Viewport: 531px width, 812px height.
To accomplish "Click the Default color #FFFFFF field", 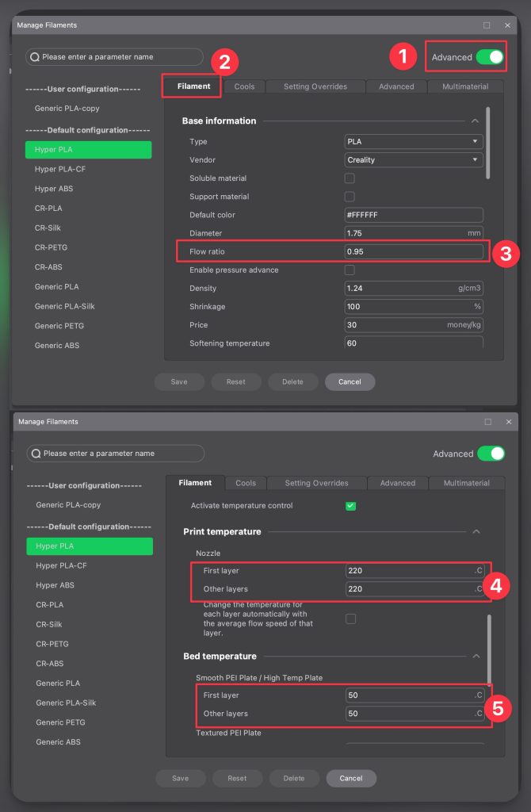I will click(x=414, y=216).
